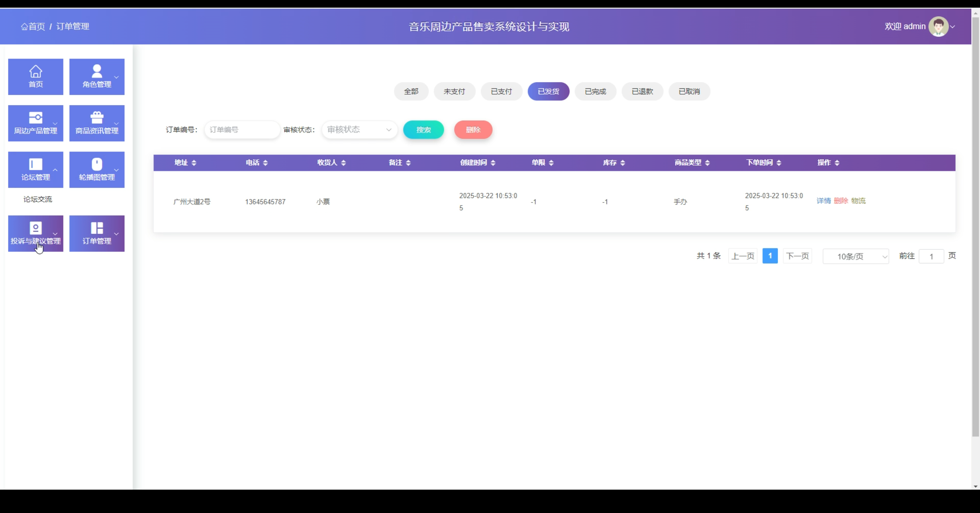Collapse the 论坛管理 sidebar tile
The height and width of the screenshot is (513, 980).
(36, 169)
